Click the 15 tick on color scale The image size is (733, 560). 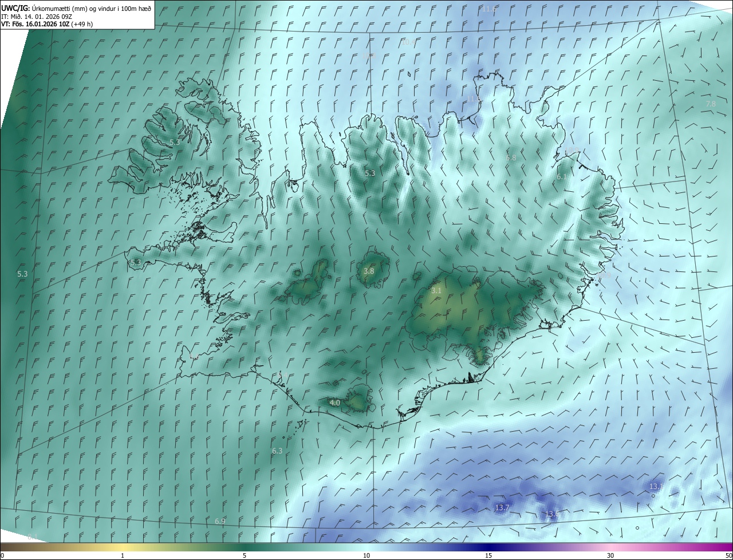tap(488, 555)
